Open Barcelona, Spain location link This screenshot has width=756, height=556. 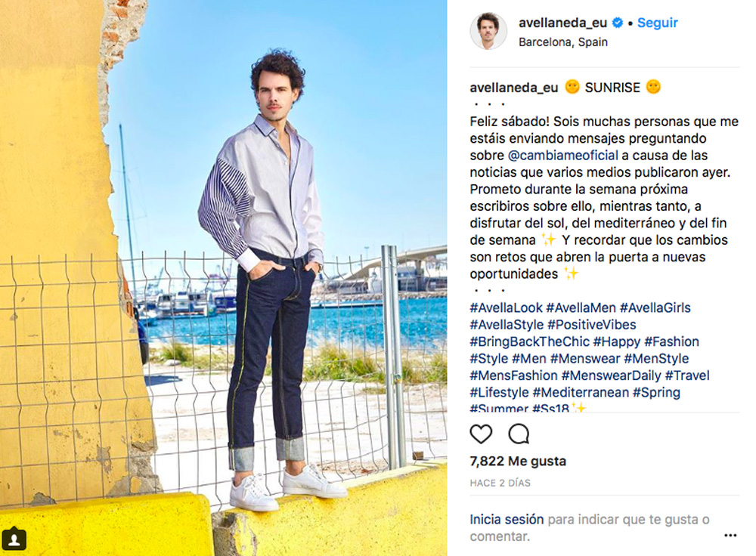point(562,42)
